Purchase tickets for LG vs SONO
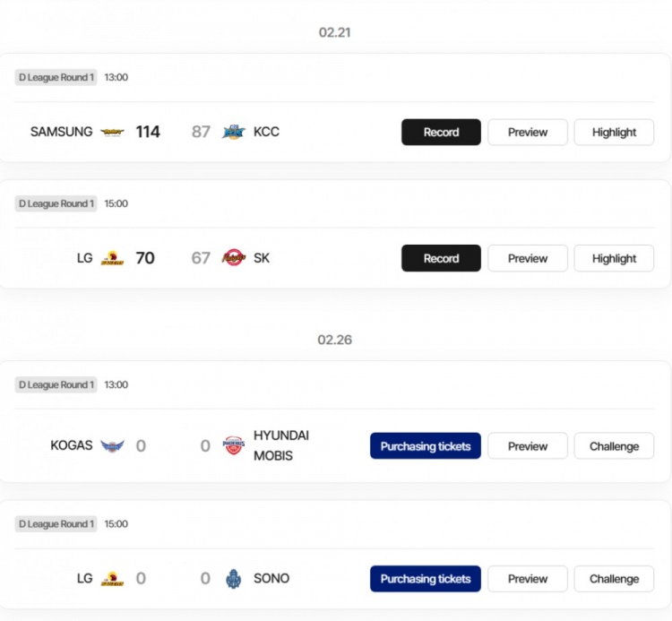The image size is (672, 621). 426,579
